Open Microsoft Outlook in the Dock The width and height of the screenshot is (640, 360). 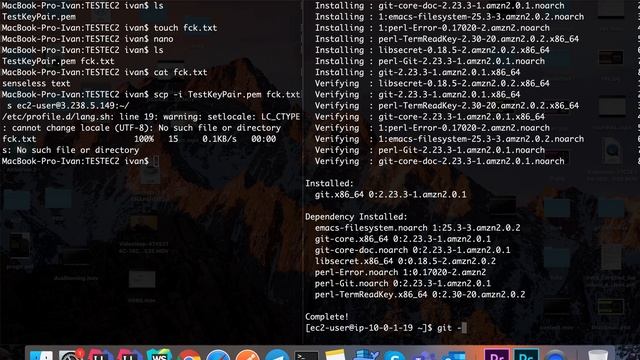click(x=453, y=356)
